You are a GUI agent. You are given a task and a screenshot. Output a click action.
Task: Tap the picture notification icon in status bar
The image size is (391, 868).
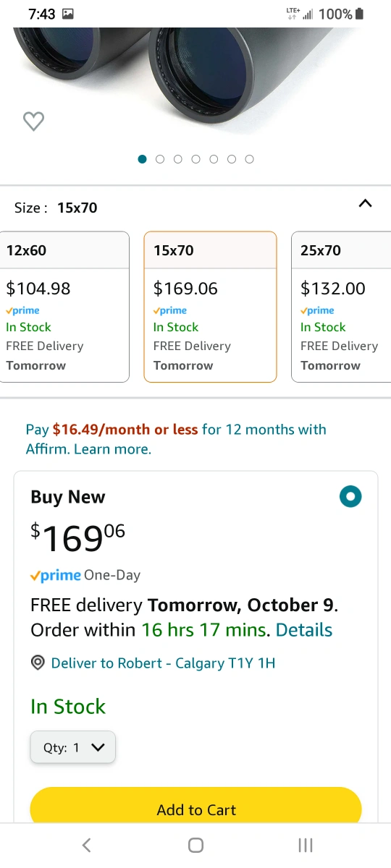[x=68, y=14]
